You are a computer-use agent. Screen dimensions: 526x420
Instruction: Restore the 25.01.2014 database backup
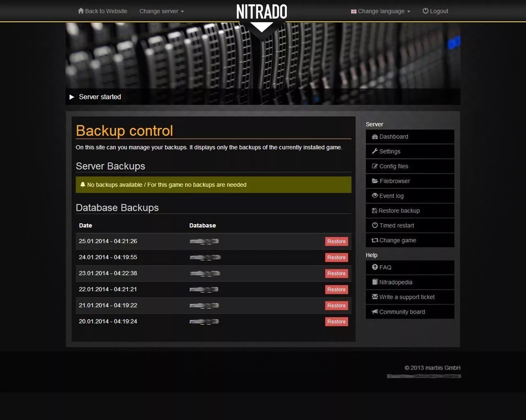tap(336, 241)
